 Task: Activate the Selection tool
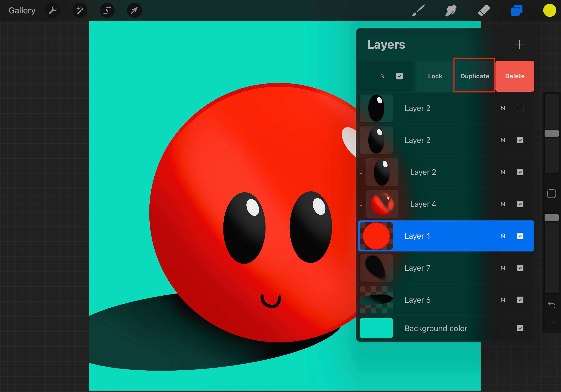(x=107, y=11)
